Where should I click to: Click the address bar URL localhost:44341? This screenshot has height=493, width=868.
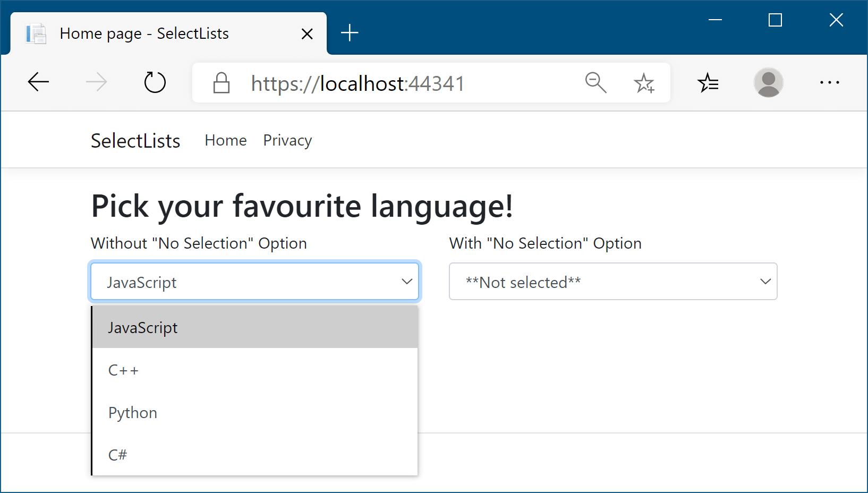[x=358, y=83]
